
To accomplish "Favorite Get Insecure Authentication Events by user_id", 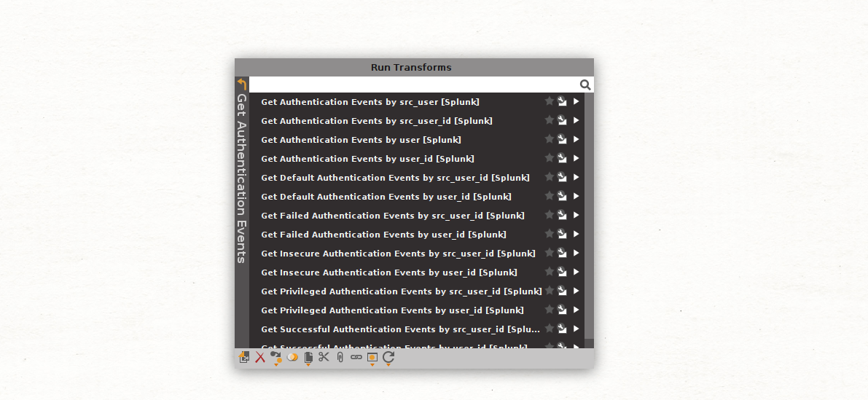I will tap(549, 272).
